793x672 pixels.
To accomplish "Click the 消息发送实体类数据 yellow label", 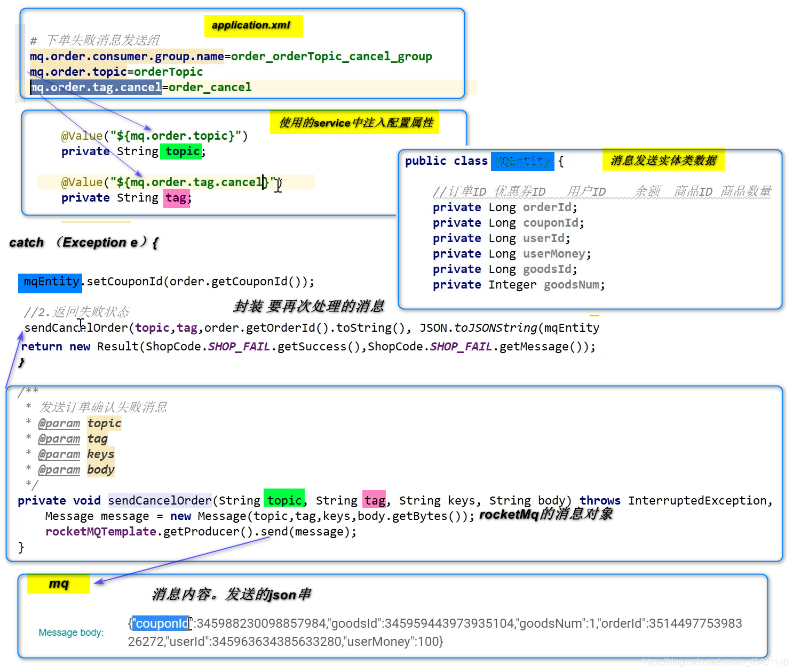I will pyautogui.click(x=663, y=160).
